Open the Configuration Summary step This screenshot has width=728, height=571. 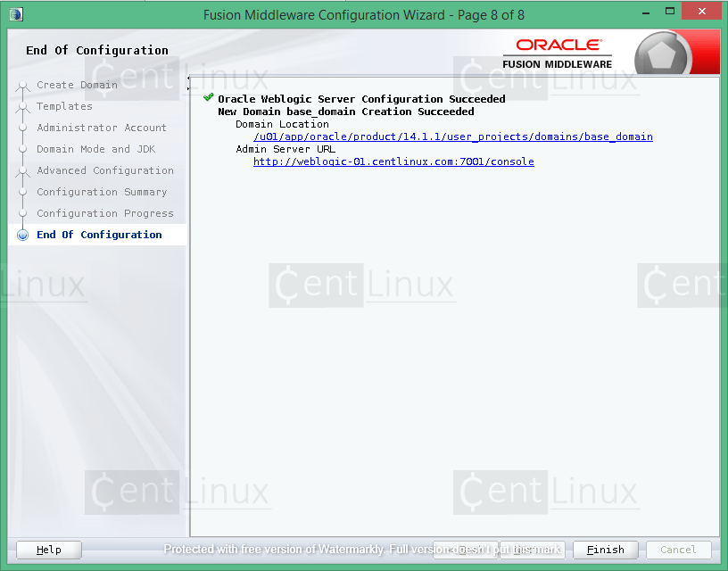coord(102,192)
